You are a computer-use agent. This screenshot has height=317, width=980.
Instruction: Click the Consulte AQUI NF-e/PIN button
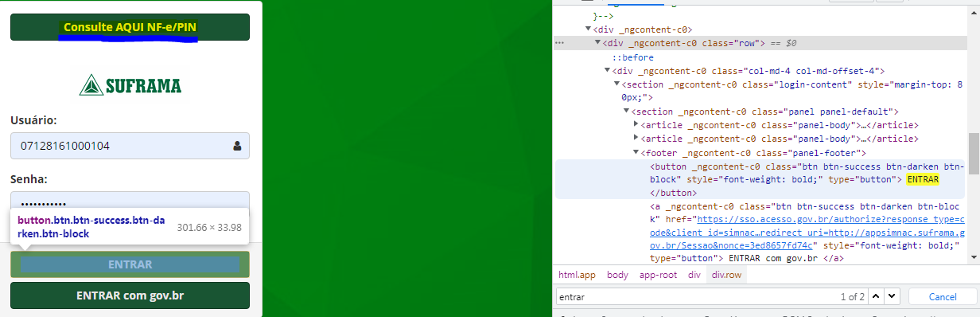tap(130, 27)
